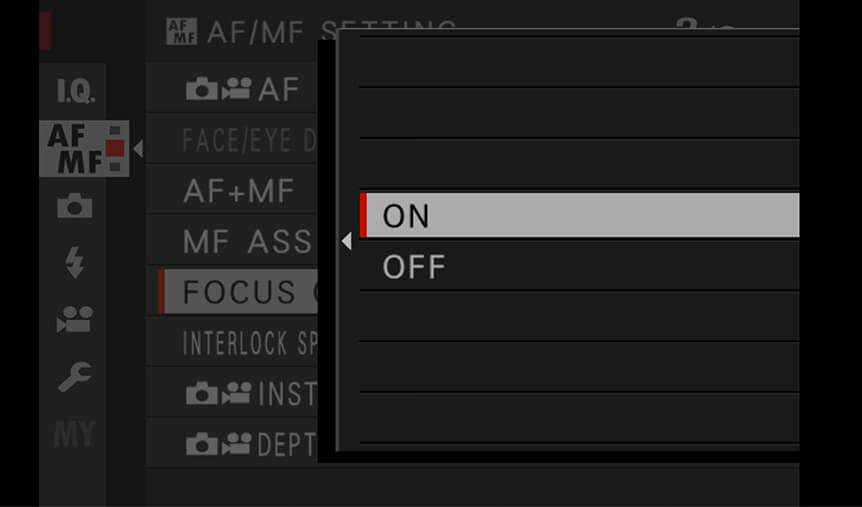Open the DEPTH-OF-FIELD SCALE setting row

click(x=233, y=443)
